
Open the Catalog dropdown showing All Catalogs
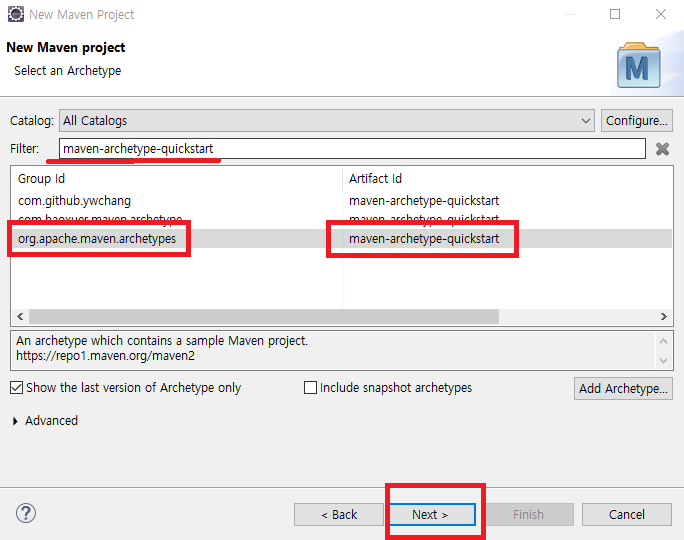point(327,120)
